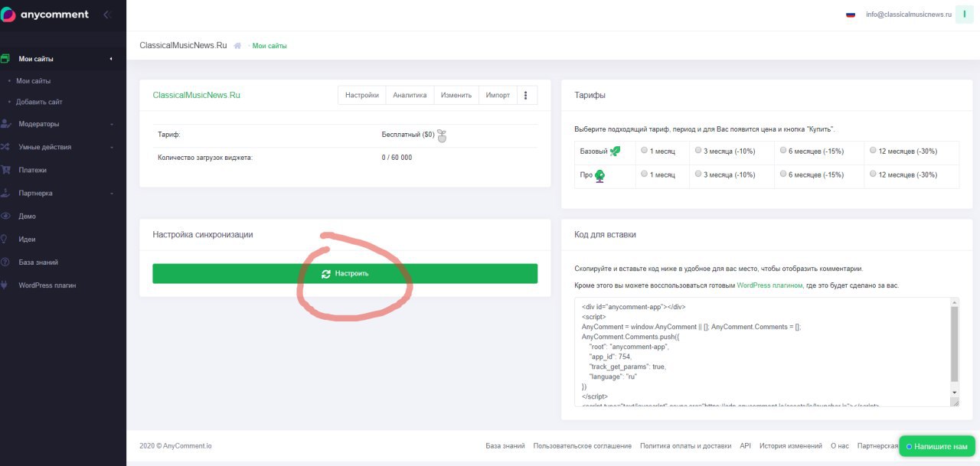Click the green Настроить sync button
Viewport: 980px width, 466px height.
(345, 273)
